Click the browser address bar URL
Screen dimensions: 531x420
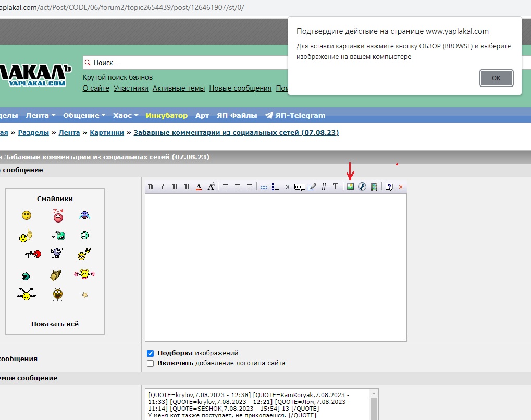click(x=122, y=7)
